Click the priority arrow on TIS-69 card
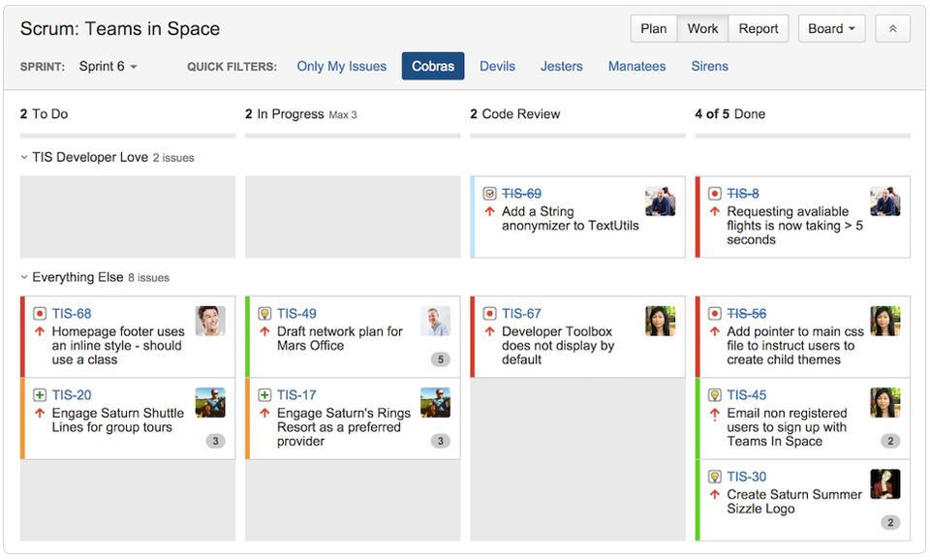The width and height of the screenshot is (930, 560). (489, 211)
